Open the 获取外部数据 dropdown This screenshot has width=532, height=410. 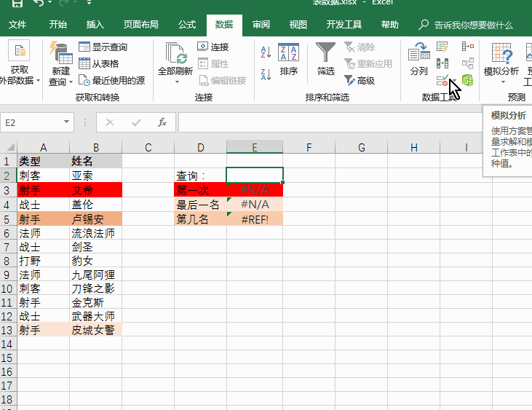(20, 80)
